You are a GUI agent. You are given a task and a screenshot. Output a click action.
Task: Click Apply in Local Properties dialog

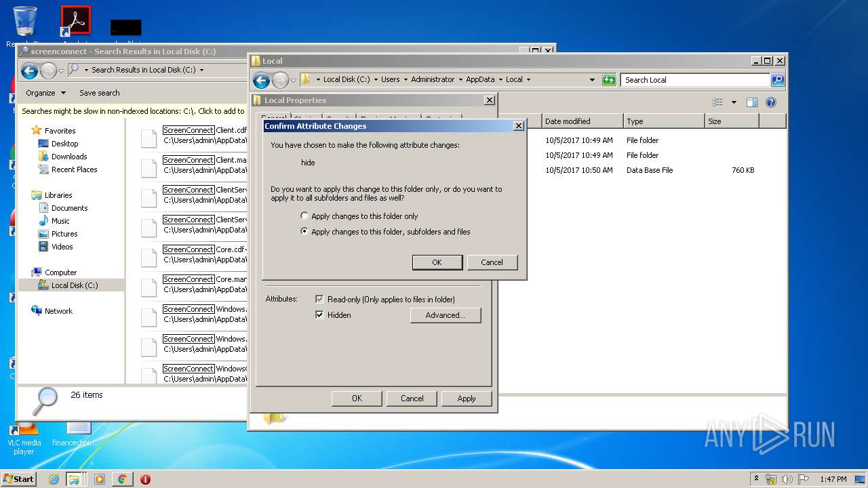pos(467,399)
